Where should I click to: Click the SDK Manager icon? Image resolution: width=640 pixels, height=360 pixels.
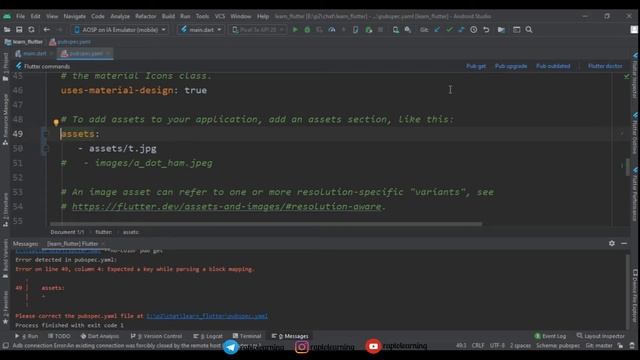(x=408, y=30)
